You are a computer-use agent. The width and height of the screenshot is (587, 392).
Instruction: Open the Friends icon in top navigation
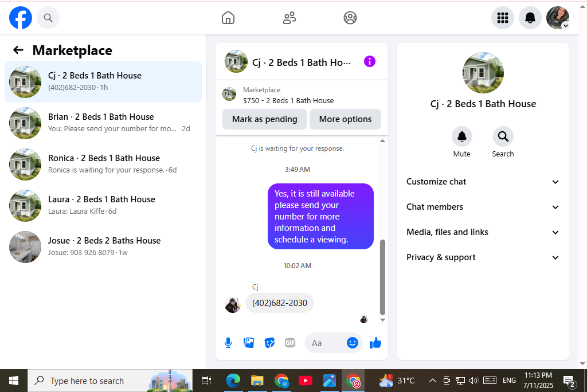click(289, 18)
